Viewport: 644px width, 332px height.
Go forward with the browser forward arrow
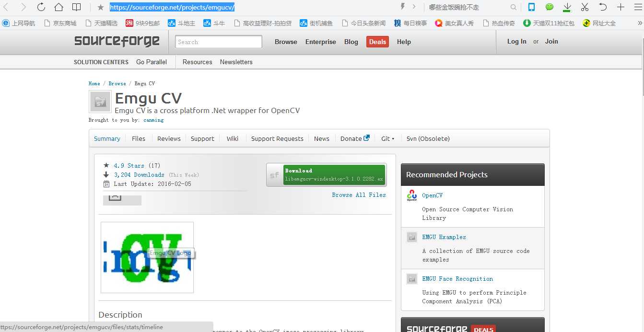tap(23, 7)
